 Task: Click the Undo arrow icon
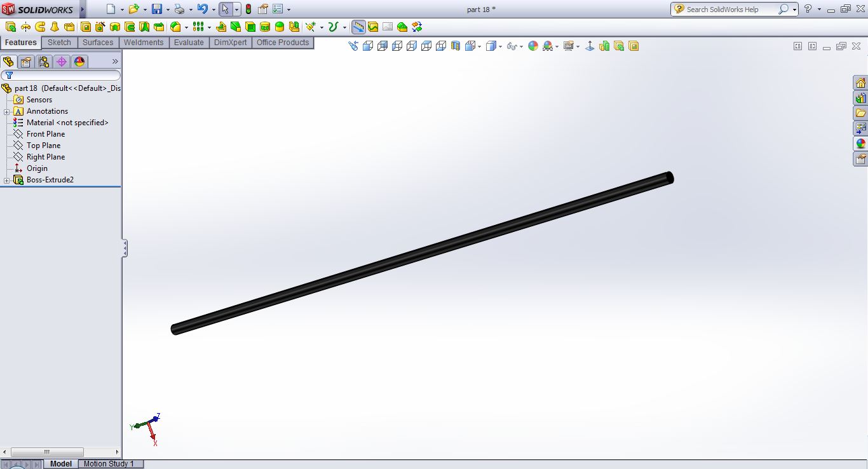(x=202, y=9)
